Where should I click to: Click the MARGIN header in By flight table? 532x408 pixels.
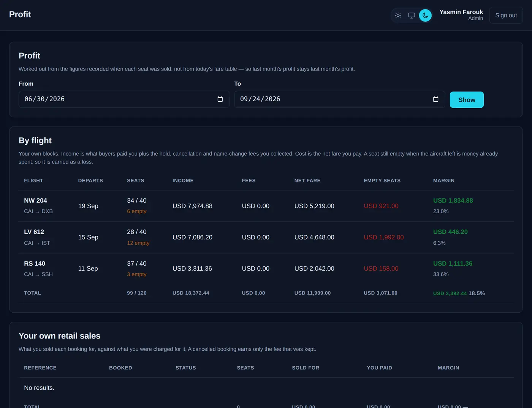click(444, 181)
